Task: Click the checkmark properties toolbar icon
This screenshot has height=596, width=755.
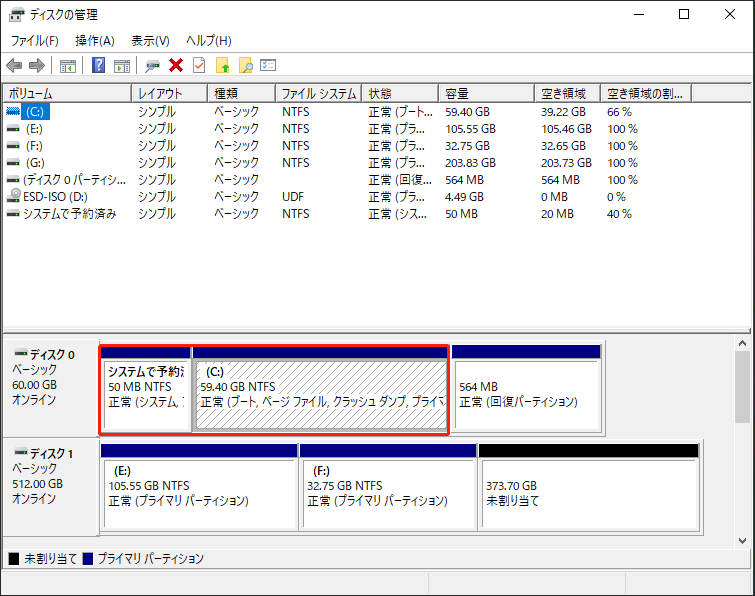Action: coord(199,65)
